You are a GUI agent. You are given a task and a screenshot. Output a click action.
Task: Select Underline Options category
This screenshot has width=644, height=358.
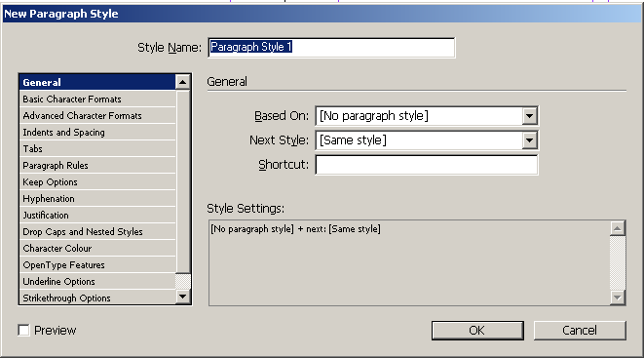pyautogui.click(x=97, y=282)
